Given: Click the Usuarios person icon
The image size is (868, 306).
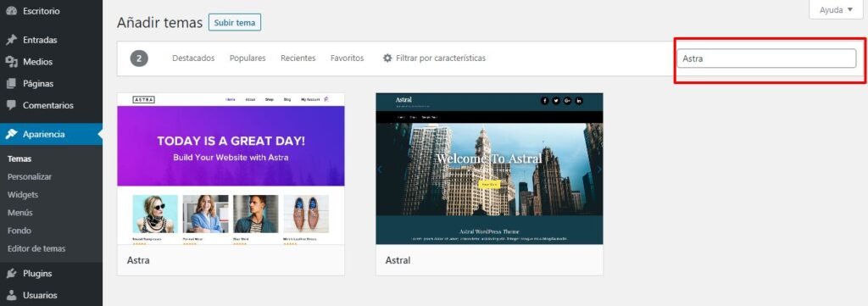Looking at the screenshot, I should 11,295.
